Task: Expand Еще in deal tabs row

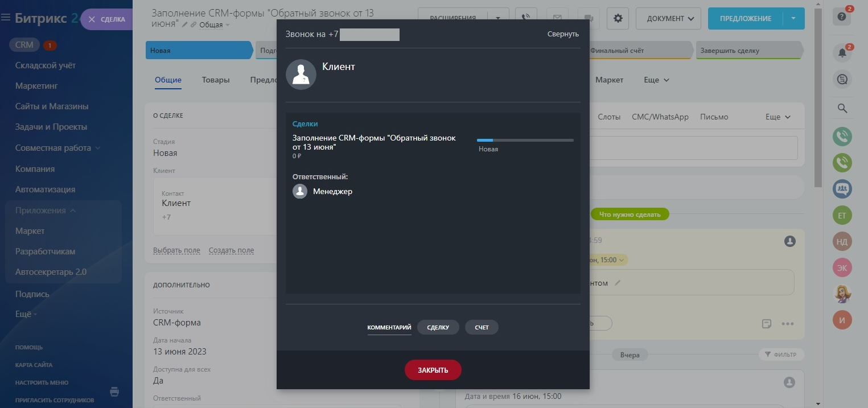Action: point(656,80)
